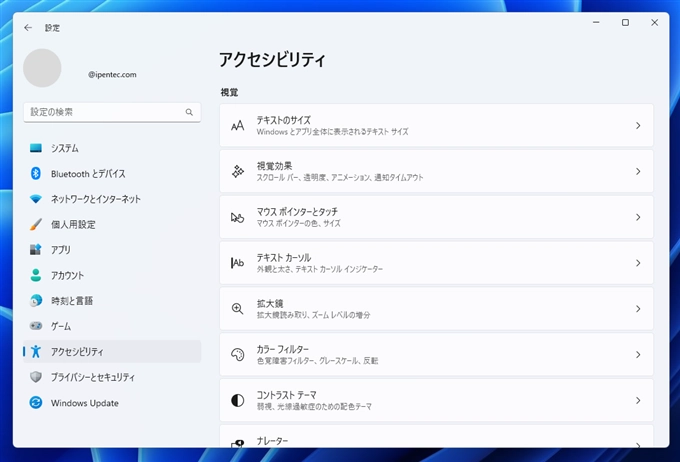This screenshot has width=680, height=462.
Task: Click the Windows Update sync icon
Action: click(36, 403)
